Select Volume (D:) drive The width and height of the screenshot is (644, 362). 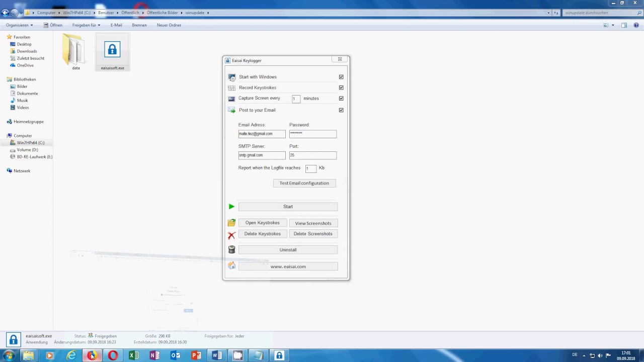click(x=27, y=150)
